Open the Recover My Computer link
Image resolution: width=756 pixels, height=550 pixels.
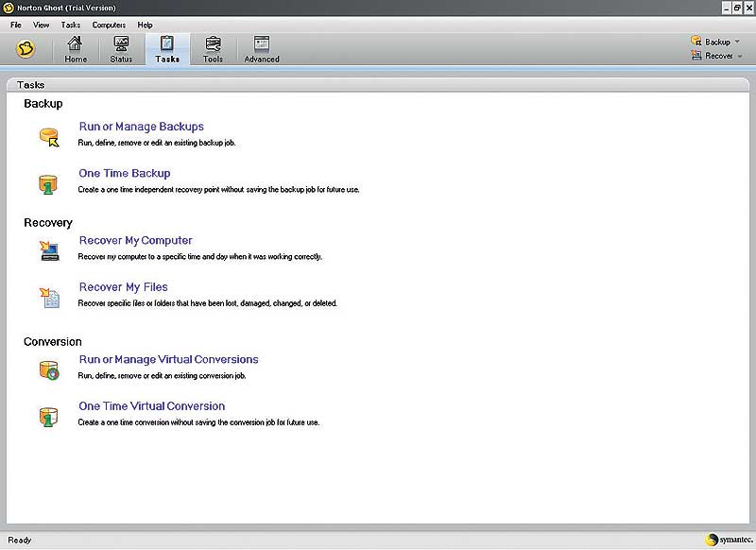coord(135,240)
